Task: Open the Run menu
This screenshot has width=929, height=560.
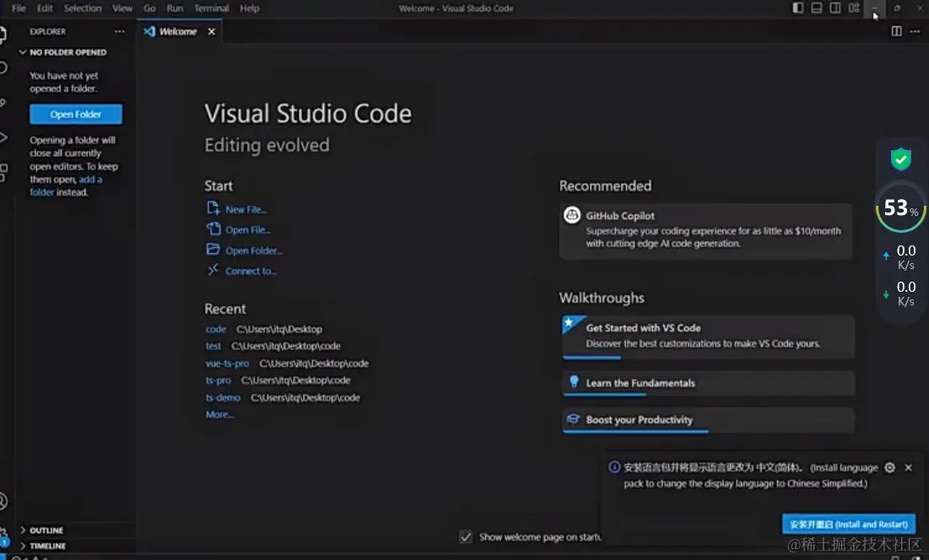Action: coord(175,8)
